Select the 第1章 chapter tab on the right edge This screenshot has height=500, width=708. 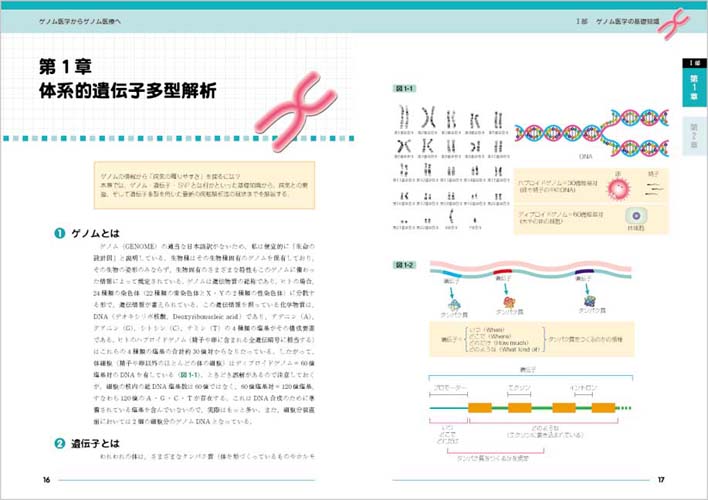click(693, 84)
